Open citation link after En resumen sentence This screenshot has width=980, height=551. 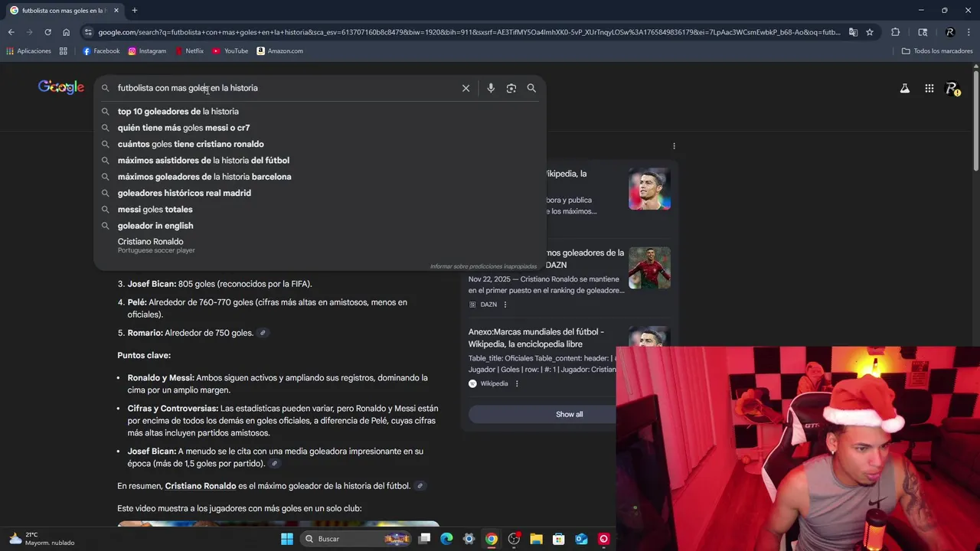coord(420,486)
